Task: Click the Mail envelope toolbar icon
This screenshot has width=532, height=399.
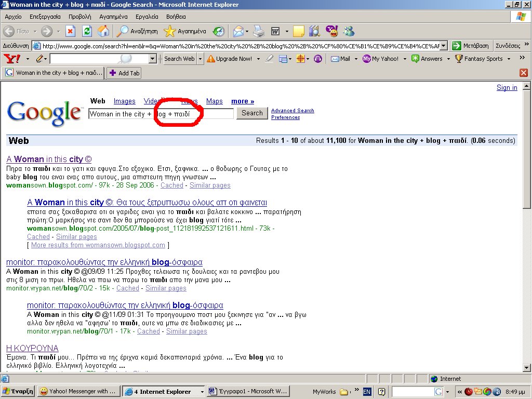Action: pos(238,32)
